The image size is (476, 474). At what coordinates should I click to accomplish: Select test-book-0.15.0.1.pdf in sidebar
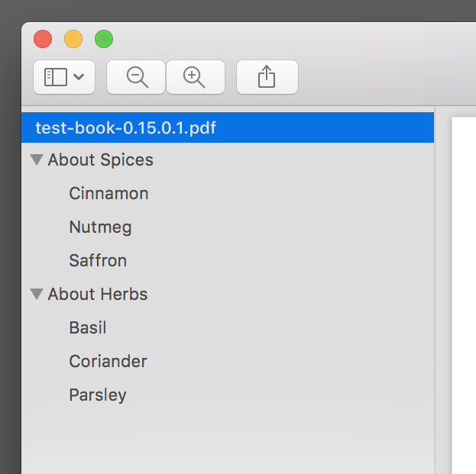click(228, 127)
